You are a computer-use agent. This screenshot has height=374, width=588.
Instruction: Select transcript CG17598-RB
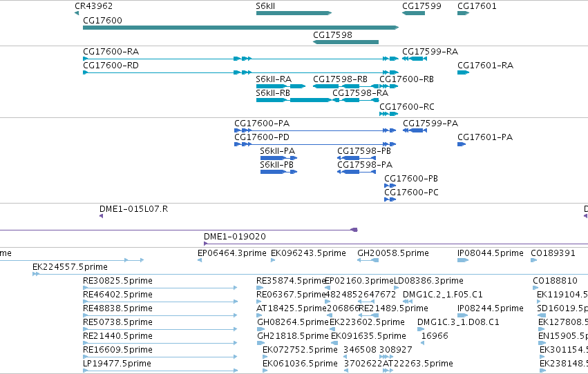[345, 86]
